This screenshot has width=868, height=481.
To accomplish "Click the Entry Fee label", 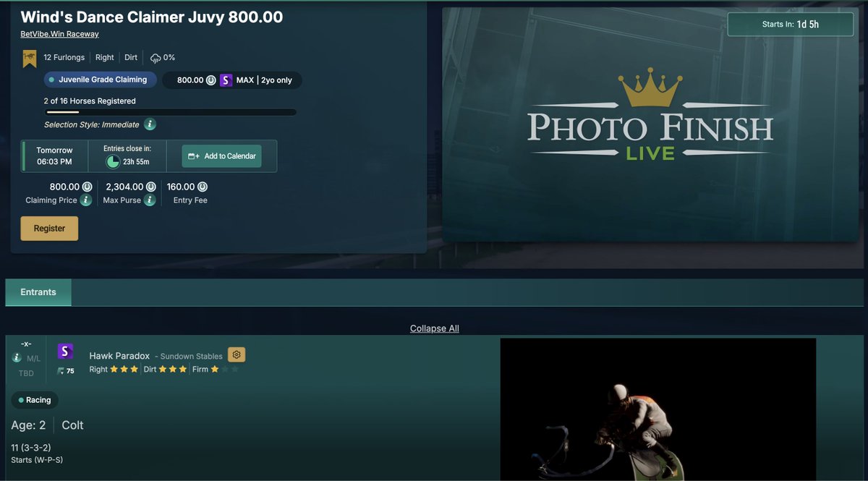I will (x=191, y=200).
